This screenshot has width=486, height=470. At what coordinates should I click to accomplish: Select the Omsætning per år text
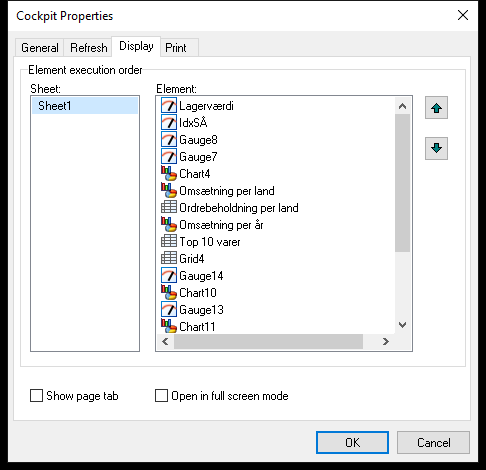pyautogui.click(x=221, y=225)
